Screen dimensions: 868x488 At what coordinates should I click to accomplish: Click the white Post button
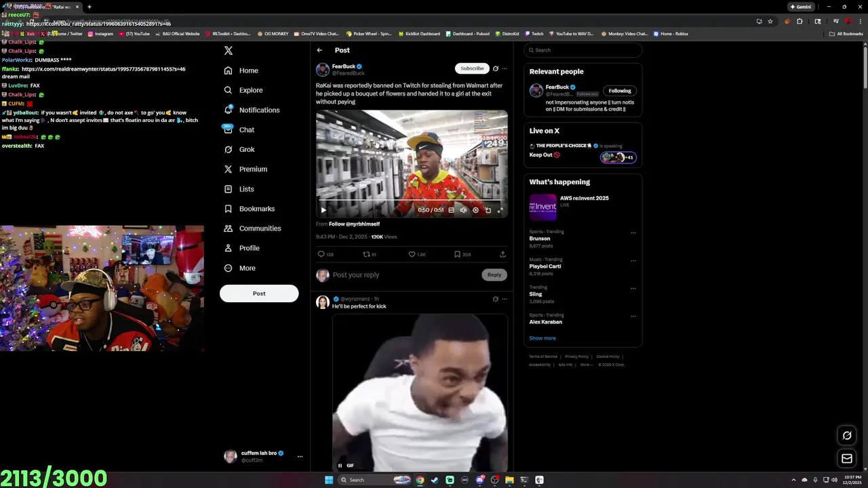[x=259, y=293]
